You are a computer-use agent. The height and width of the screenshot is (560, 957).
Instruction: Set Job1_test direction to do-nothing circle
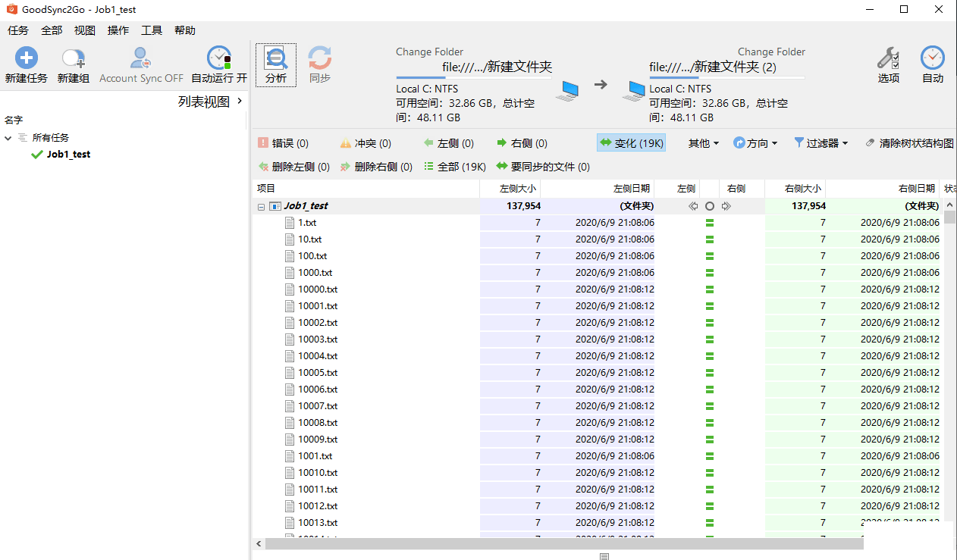(710, 206)
